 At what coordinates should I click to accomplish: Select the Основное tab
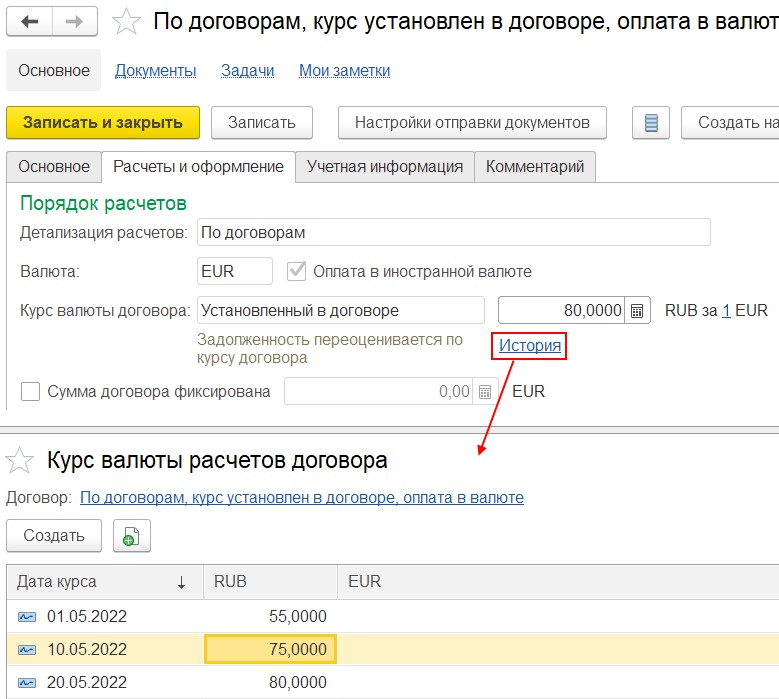[x=53, y=167]
